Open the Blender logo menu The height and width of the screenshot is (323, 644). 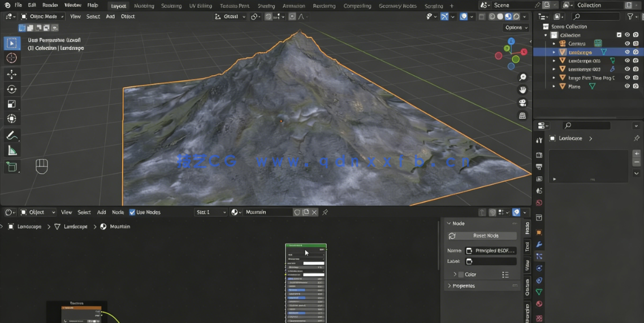7,5
